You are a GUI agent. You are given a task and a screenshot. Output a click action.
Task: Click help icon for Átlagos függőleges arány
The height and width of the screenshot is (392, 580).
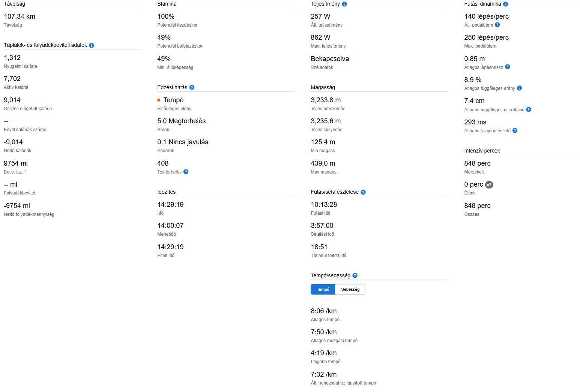pos(519,88)
